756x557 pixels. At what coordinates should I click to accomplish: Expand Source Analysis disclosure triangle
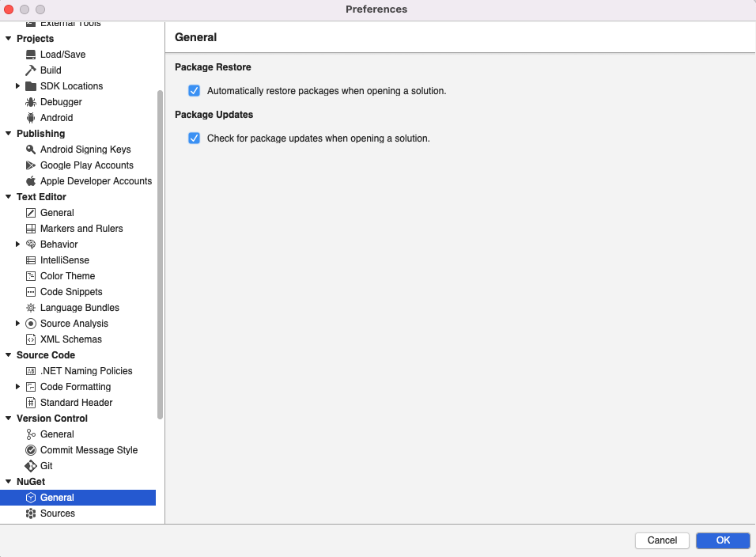coord(18,323)
